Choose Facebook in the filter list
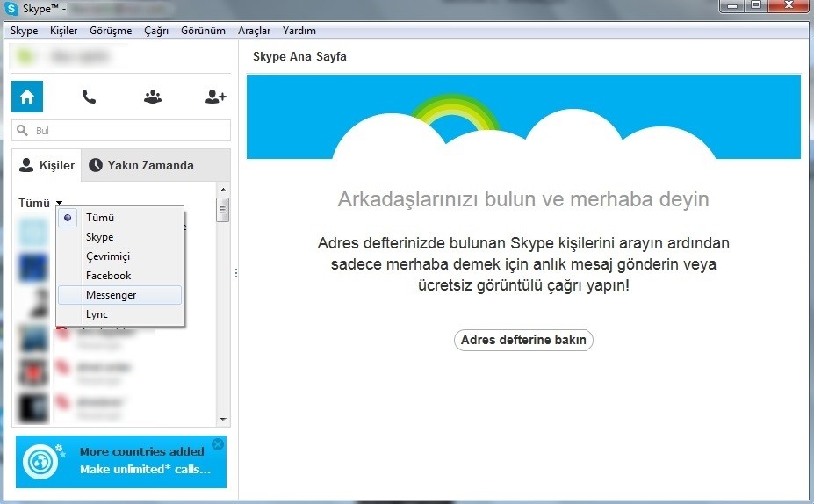Viewport: 814px width, 504px height. pos(119,275)
